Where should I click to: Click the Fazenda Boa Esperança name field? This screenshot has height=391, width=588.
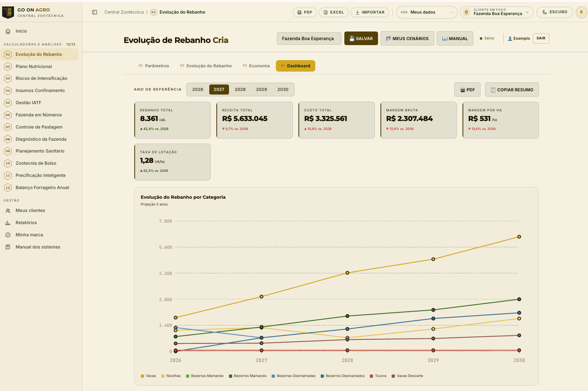(x=309, y=38)
